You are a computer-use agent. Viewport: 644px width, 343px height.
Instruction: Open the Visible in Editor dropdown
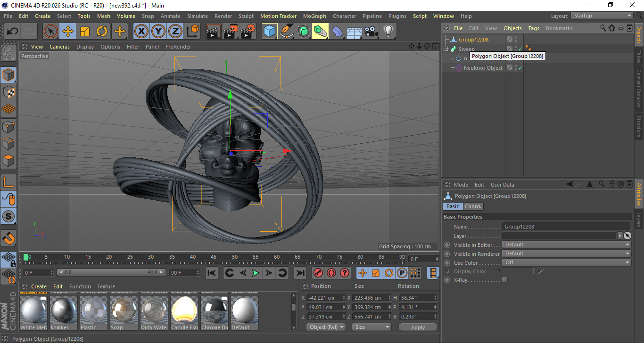point(567,245)
